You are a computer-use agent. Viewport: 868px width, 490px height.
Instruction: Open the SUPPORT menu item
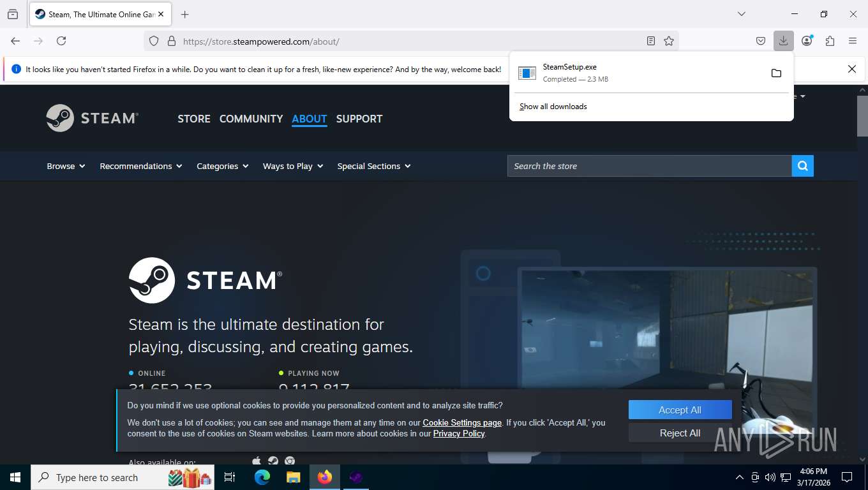coord(359,119)
